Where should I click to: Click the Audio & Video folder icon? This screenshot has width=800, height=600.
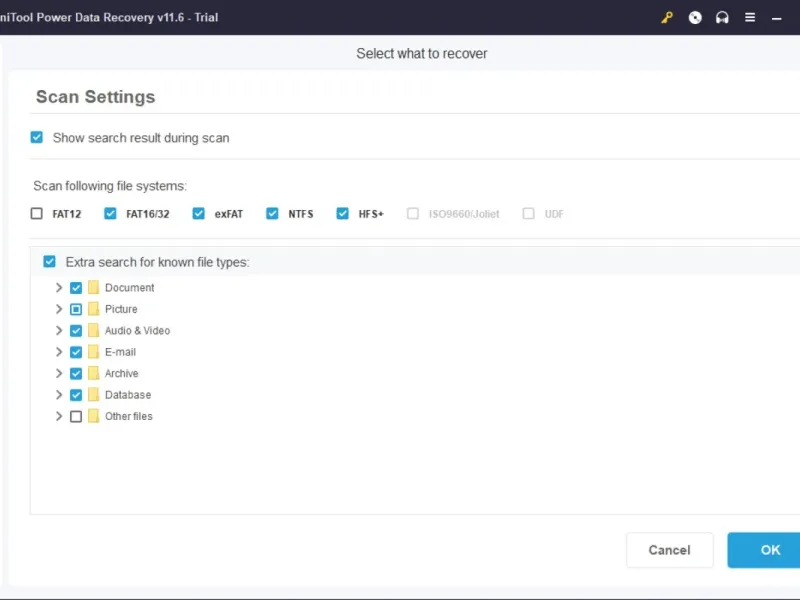(93, 331)
